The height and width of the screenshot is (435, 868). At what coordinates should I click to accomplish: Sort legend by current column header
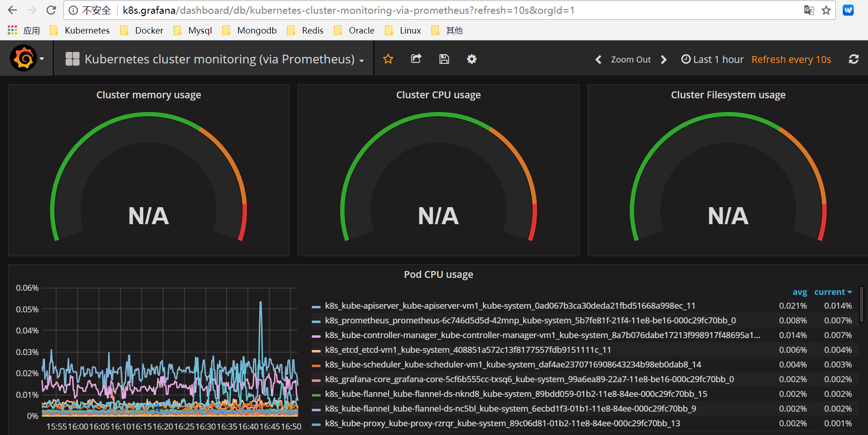point(833,292)
